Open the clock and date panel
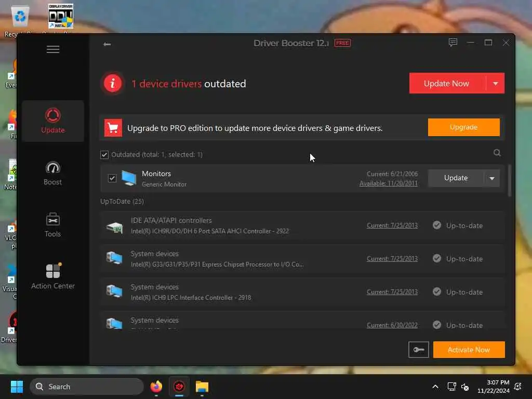The image size is (532, 399). tap(494, 387)
